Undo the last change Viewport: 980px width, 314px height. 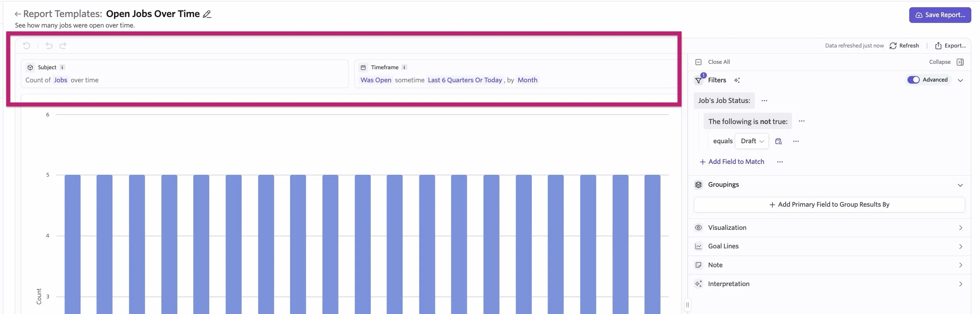pos(49,46)
